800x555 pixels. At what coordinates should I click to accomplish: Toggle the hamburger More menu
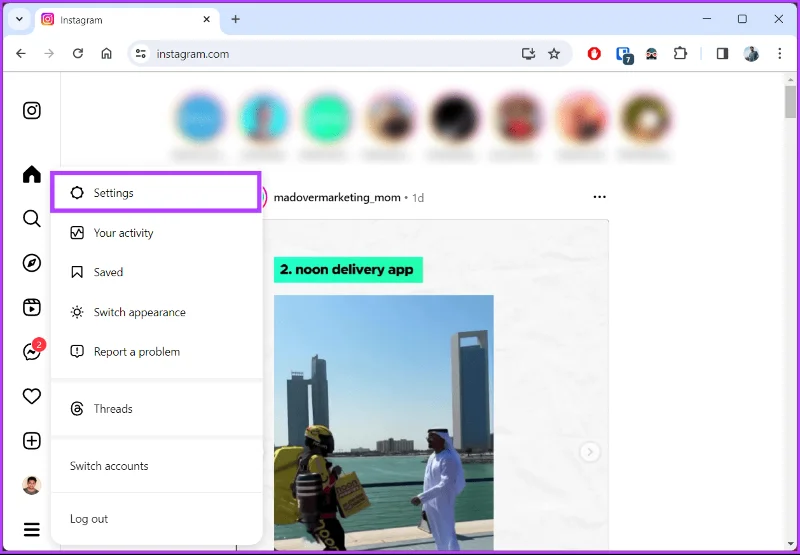[32, 529]
